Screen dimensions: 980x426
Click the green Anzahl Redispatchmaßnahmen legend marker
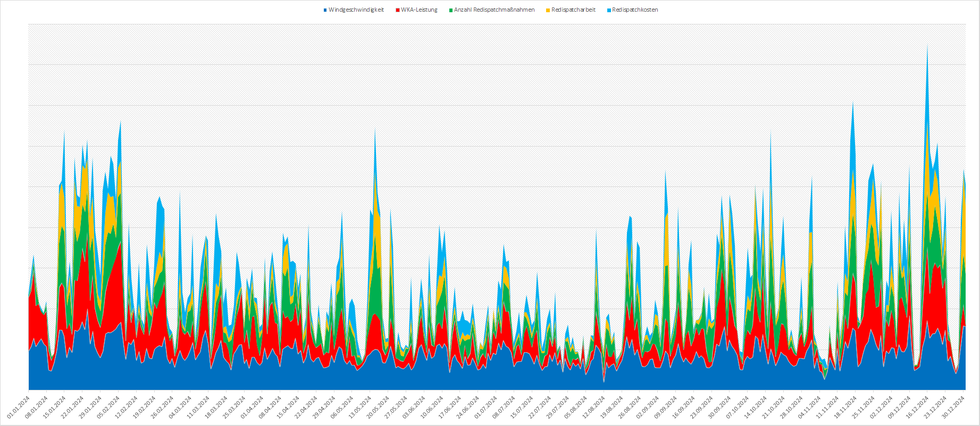[x=451, y=10]
